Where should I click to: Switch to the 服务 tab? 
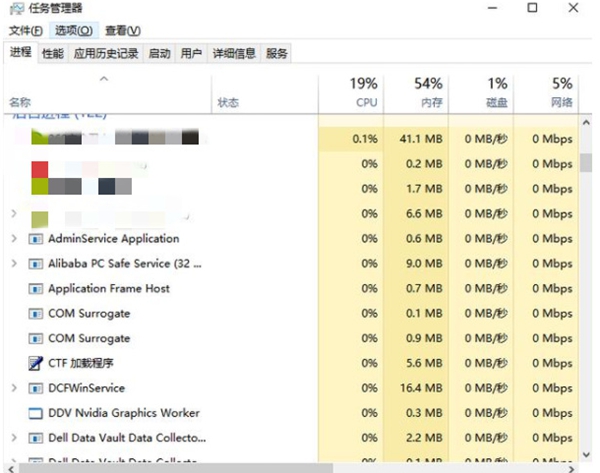276,54
